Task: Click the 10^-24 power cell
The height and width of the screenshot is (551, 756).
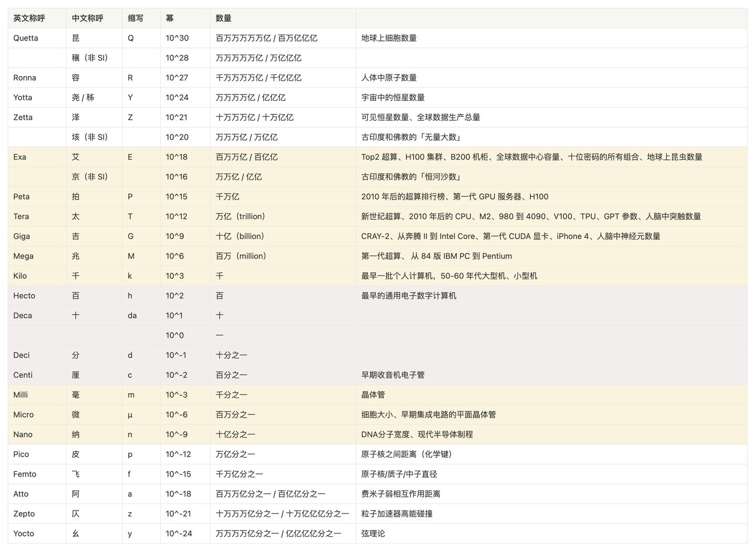Action: tap(185, 534)
